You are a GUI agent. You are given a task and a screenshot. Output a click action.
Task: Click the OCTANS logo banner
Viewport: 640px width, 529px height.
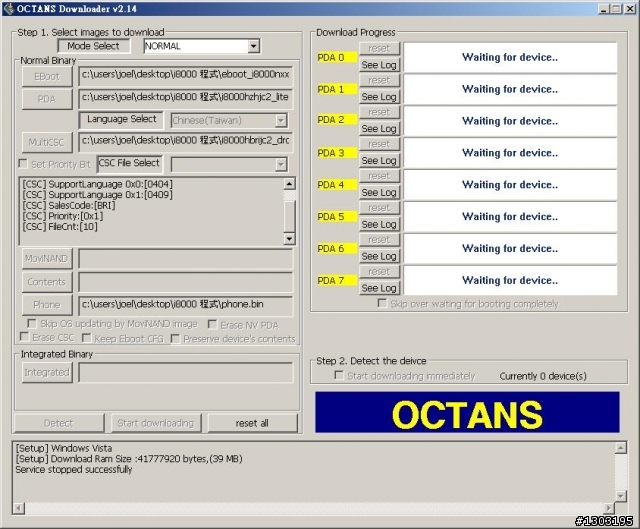[x=467, y=412]
